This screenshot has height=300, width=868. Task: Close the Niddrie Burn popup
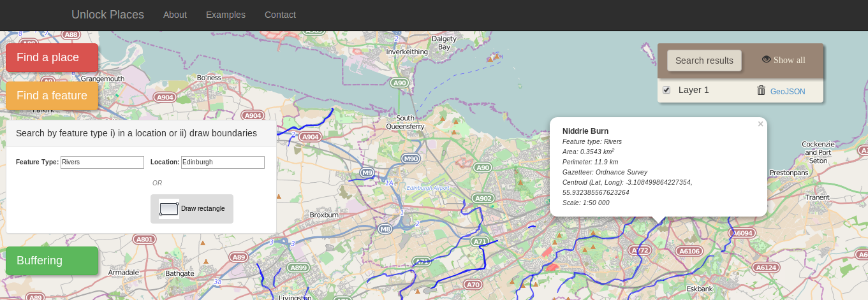pyautogui.click(x=760, y=124)
